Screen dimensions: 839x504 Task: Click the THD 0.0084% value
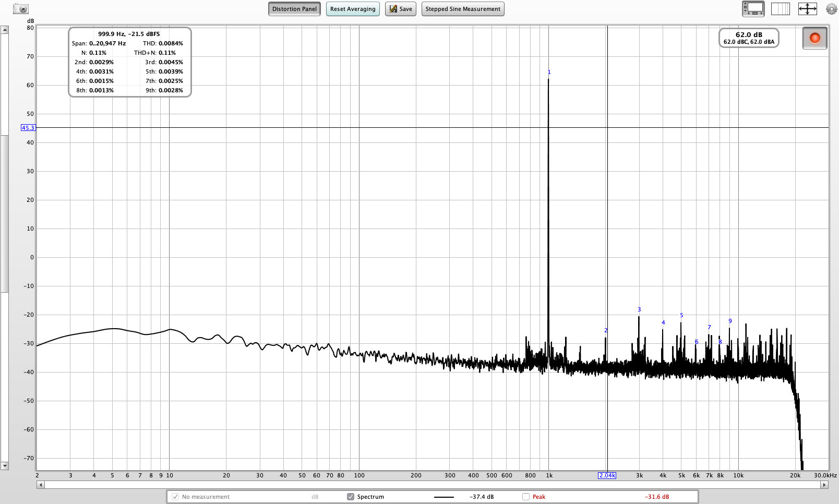(x=171, y=43)
